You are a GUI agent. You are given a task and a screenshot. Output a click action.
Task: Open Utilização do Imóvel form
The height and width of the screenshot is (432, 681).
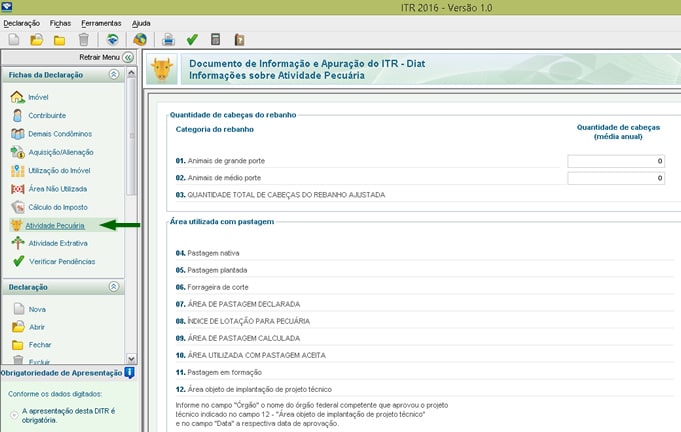pos(59,171)
